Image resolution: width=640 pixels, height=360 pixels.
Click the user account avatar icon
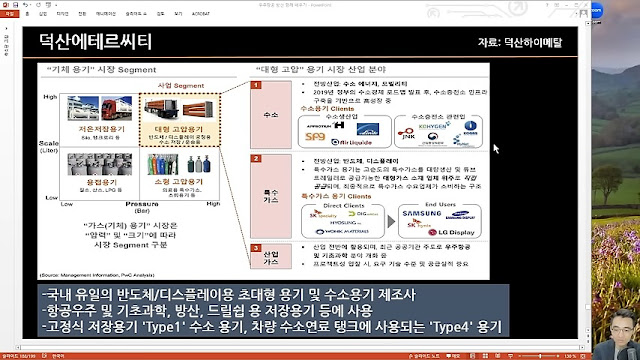pyautogui.click(x=584, y=13)
